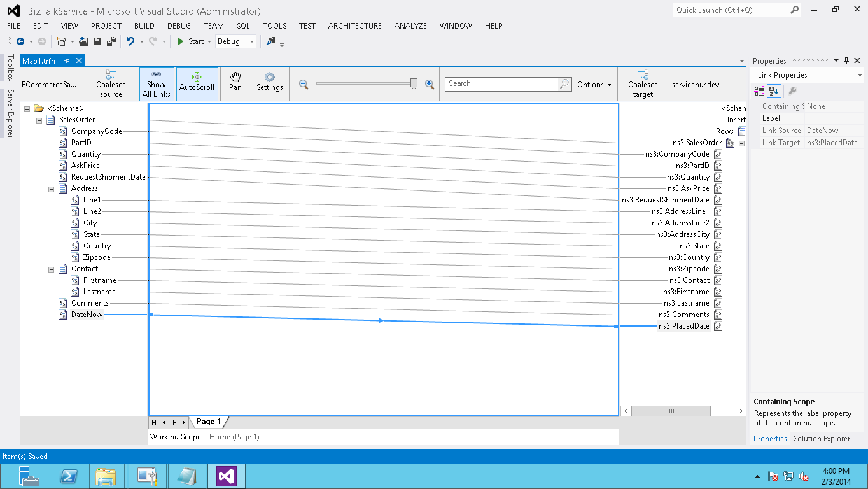
Task: Click the Save toolbar icon
Action: (x=97, y=41)
